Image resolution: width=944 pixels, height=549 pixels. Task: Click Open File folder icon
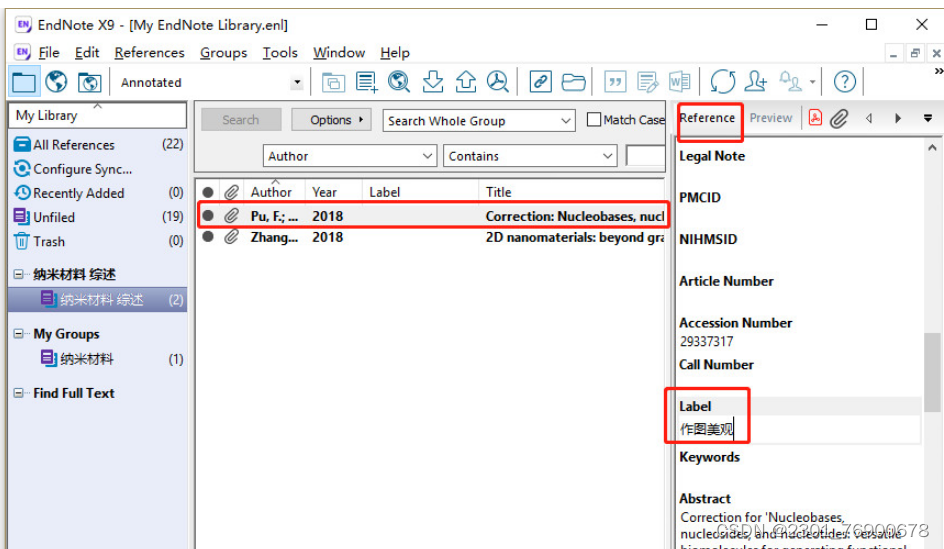(x=573, y=82)
